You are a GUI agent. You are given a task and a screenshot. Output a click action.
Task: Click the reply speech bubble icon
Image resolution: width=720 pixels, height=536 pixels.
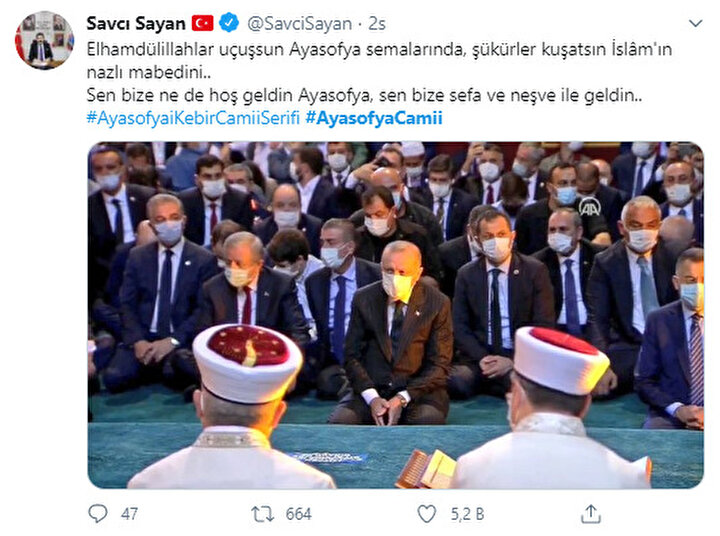click(x=97, y=513)
